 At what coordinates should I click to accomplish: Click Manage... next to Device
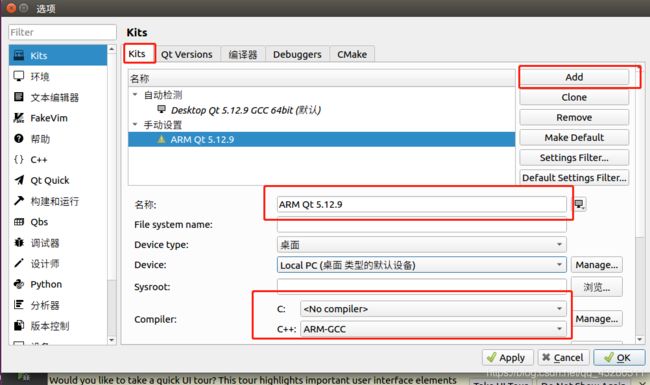point(597,265)
